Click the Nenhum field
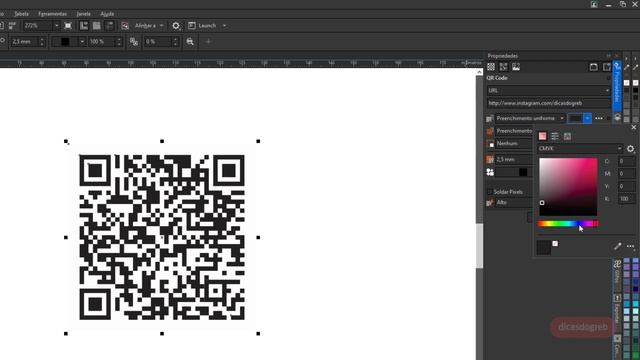Image resolution: width=640 pixels, height=360 pixels. [514, 144]
